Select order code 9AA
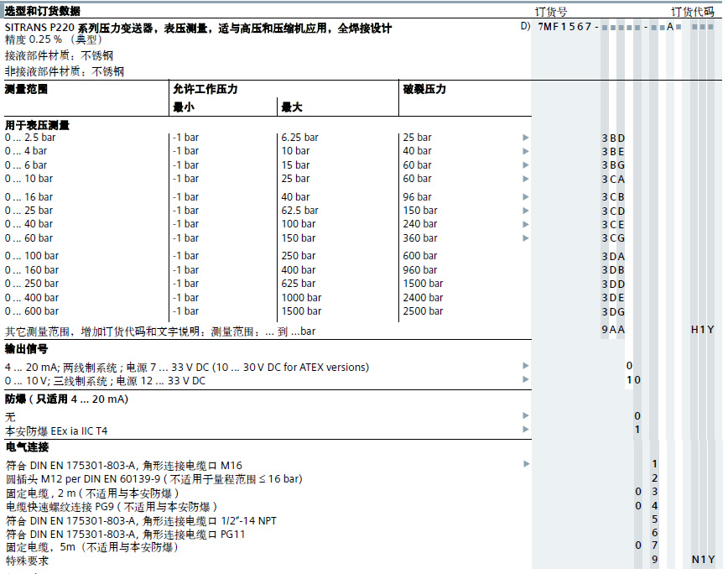This screenshot has width=728, height=574. (x=613, y=330)
